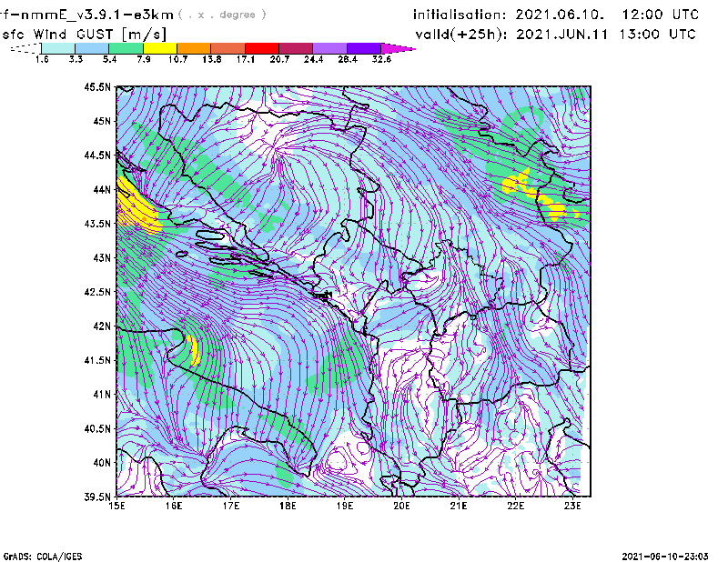Click latitude label 42.5N
The height and width of the screenshot is (562, 728).
[98, 292]
